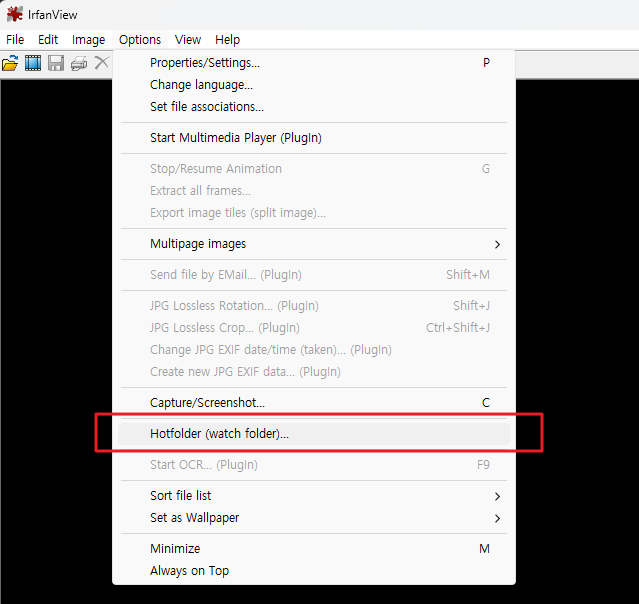Open the Image menu
Viewport: 639px width, 604px height.
88,40
